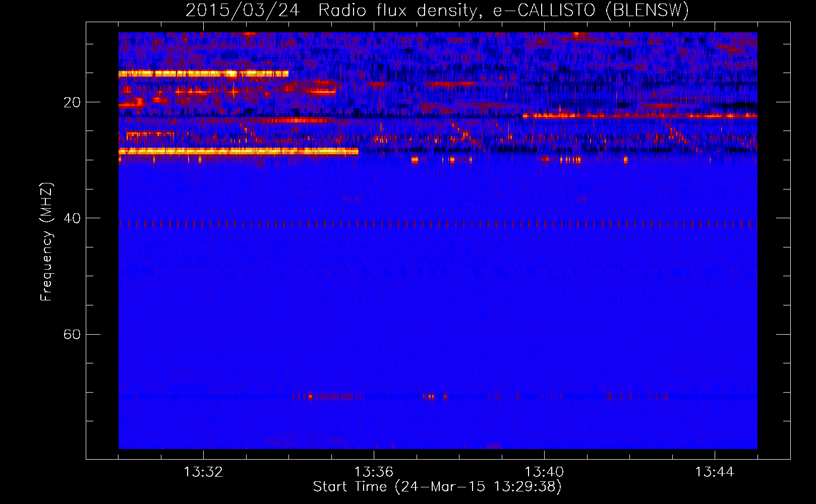Click the 'Frequency (MHZ)' y-axis label
Screen dimensions: 816x504
coord(46,241)
